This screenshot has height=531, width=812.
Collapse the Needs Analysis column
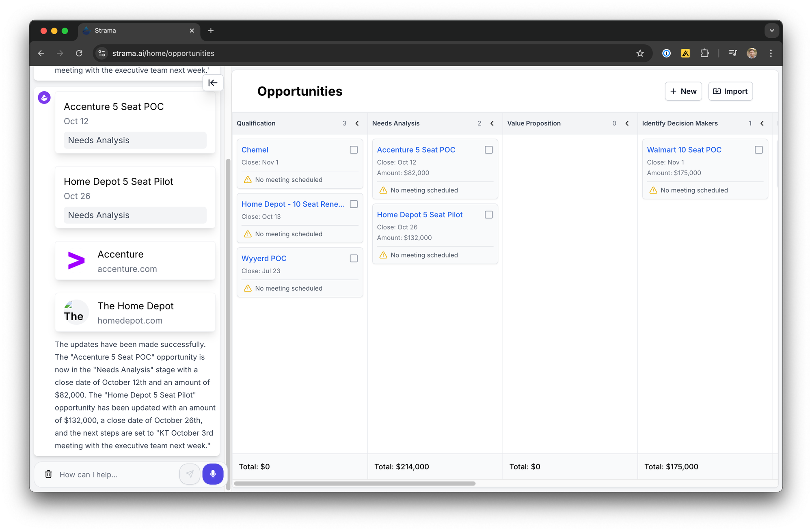coord(492,123)
